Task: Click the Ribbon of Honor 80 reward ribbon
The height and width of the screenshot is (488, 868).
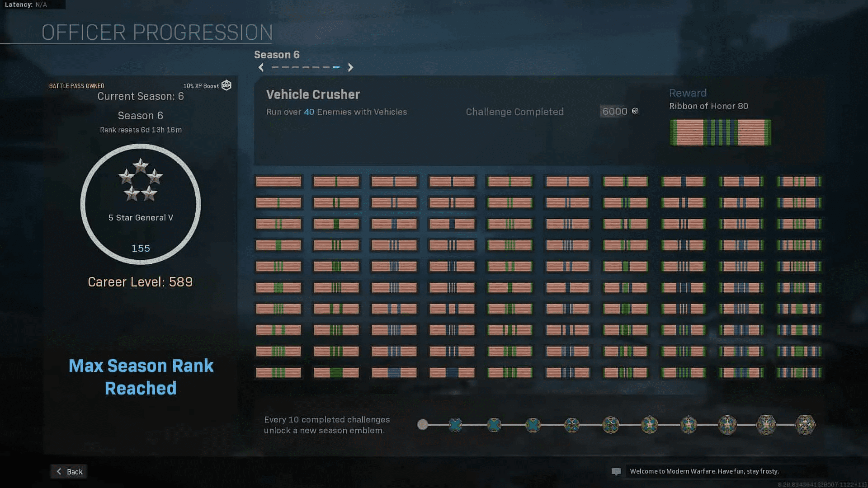Action: [x=721, y=133]
